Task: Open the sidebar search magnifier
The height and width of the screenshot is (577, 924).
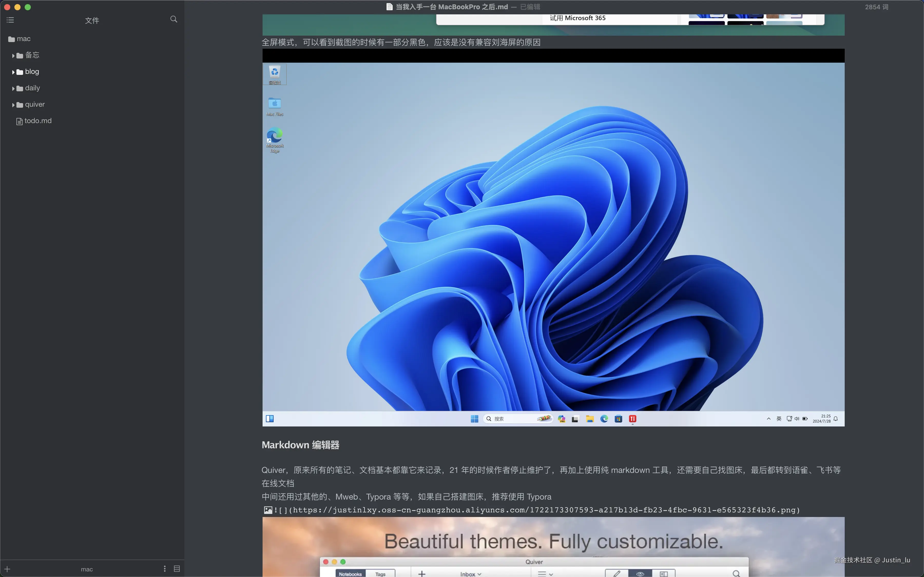Action: tap(174, 19)
